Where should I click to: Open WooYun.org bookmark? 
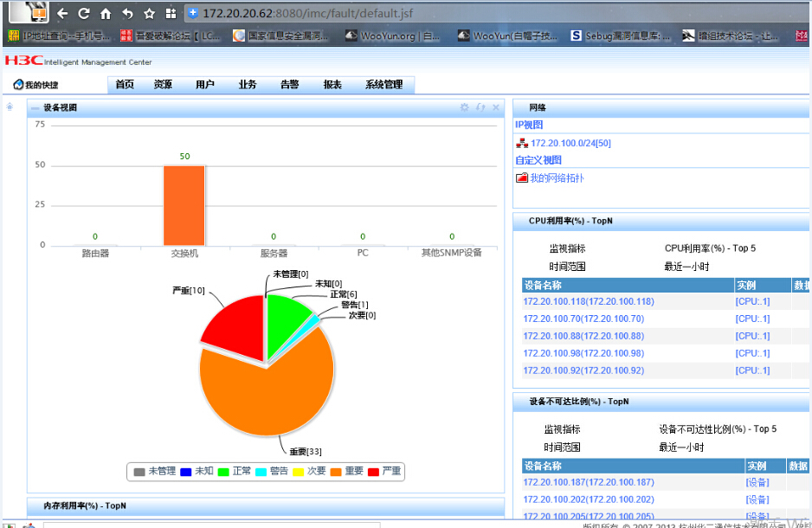point(392,35)
